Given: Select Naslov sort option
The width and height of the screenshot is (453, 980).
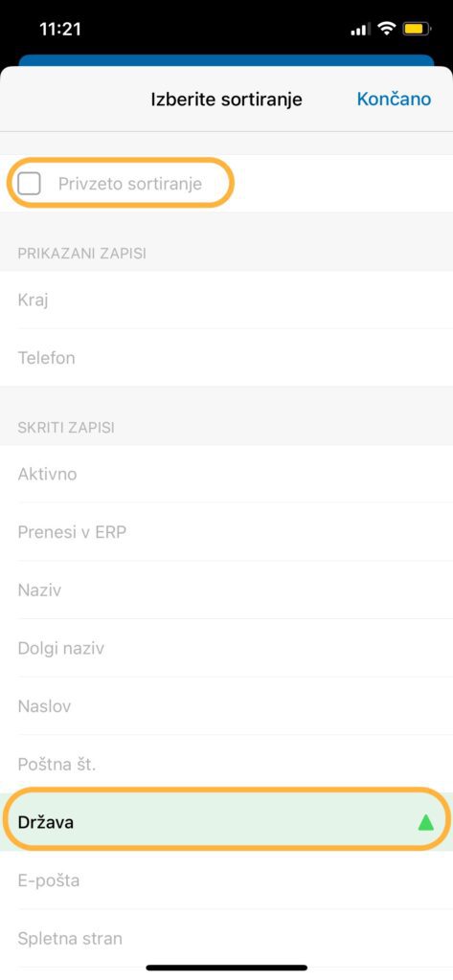Looking at the screenshot, I should (x=226, y=706).
